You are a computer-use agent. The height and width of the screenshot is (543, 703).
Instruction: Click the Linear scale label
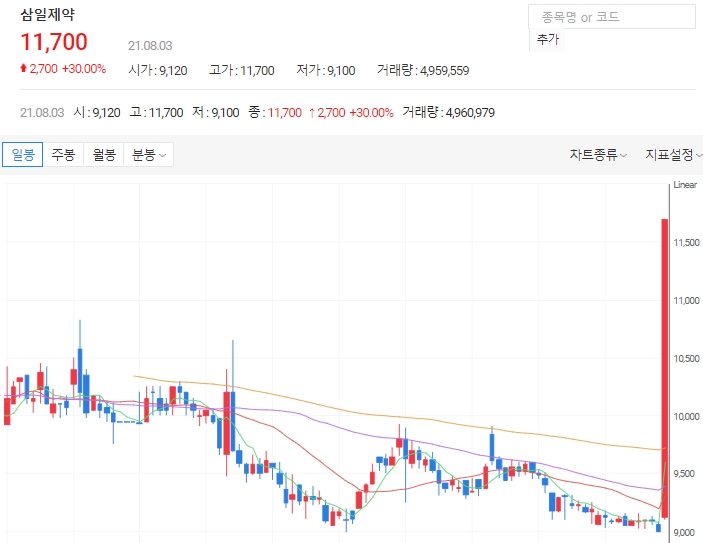click(x=685, y=185)
